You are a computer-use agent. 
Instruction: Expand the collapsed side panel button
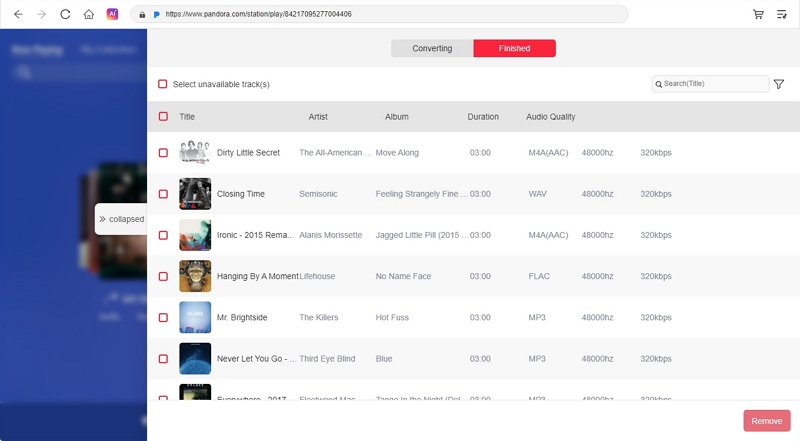pyautogui.click(x=121, y=219)
